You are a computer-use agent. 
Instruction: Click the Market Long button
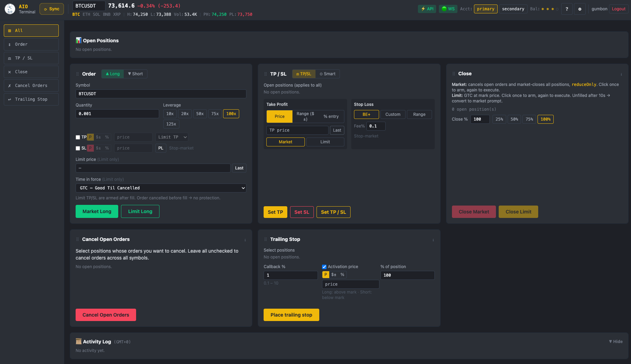point(97,211)
